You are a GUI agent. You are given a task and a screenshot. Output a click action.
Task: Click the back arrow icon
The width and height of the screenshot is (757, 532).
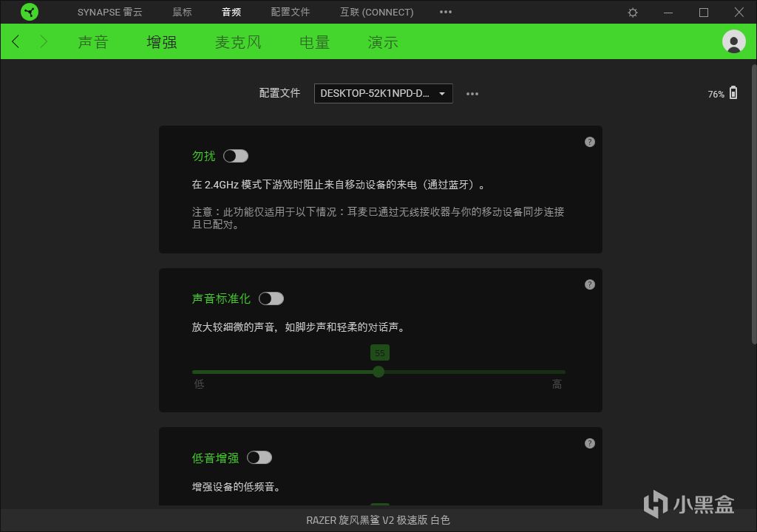click(x=15, y=41)
